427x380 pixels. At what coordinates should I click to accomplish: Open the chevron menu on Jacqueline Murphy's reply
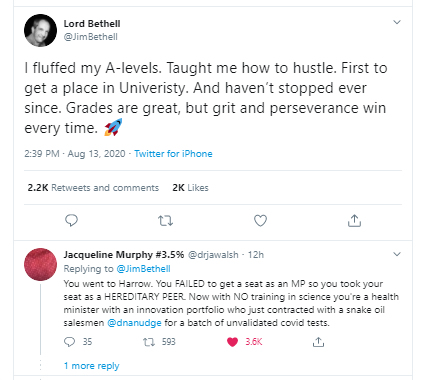pos(397,254)
